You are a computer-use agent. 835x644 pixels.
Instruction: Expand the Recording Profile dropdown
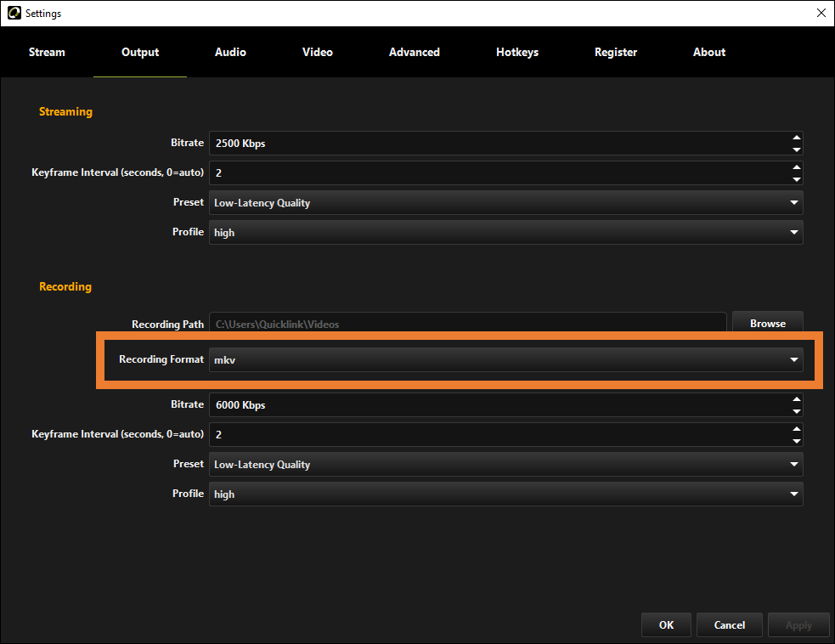[506, 494]
